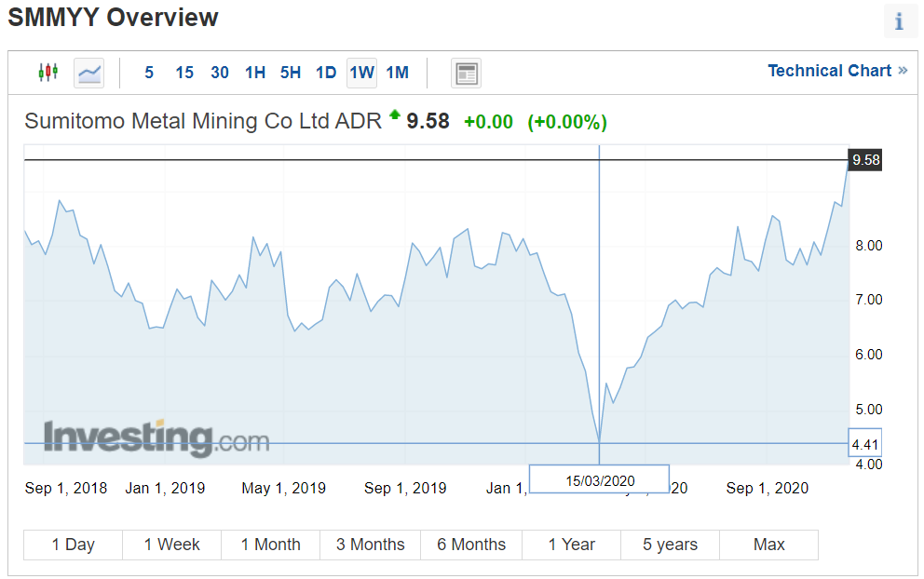Show the 5 years range
Image resolution: width=924 pixels, height=579 pixels.
[670, 545]
